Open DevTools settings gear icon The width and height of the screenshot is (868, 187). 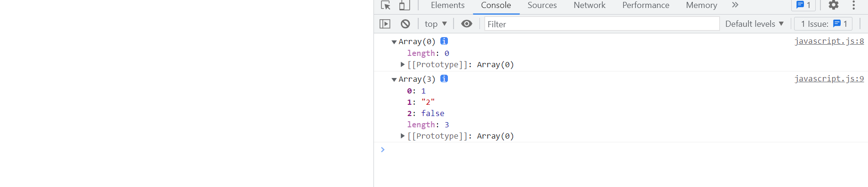(x=834, y=5)
